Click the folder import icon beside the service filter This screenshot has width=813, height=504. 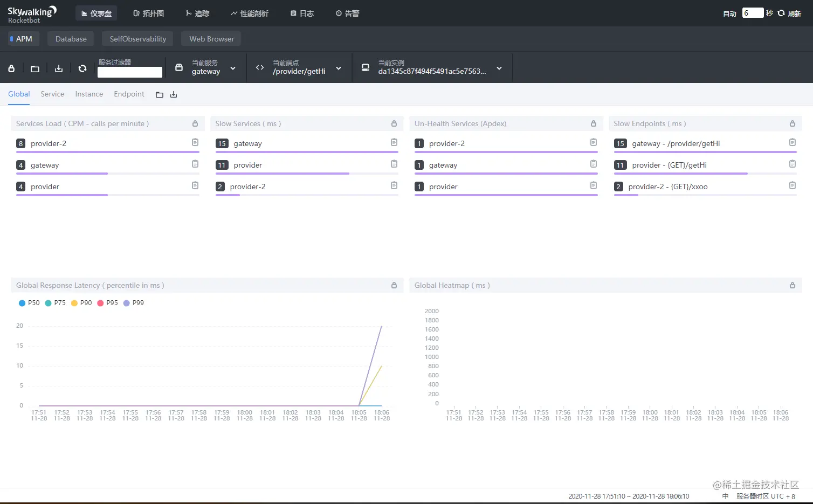tap(35, 68)
